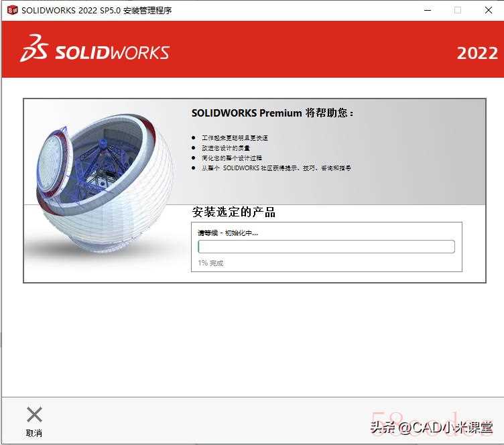Click the 3DS logo in red banner
Screen dimensions: 504x445
(34, 48)
